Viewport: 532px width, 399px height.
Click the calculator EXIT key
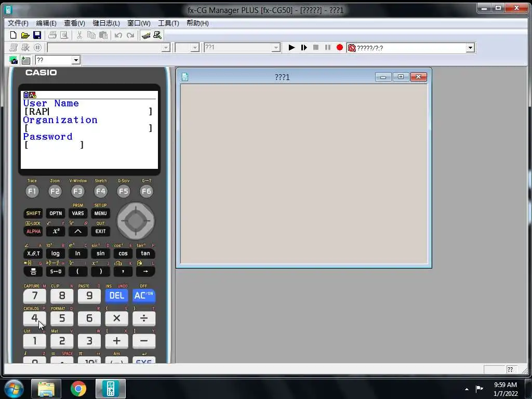pos(100,231)
